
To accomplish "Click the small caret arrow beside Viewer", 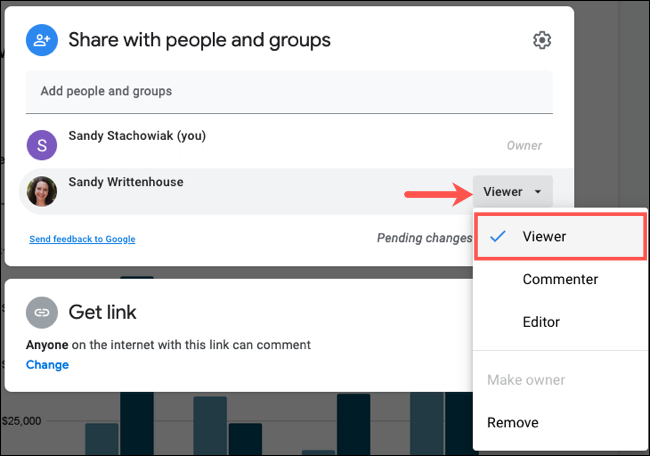I will 538,192.
